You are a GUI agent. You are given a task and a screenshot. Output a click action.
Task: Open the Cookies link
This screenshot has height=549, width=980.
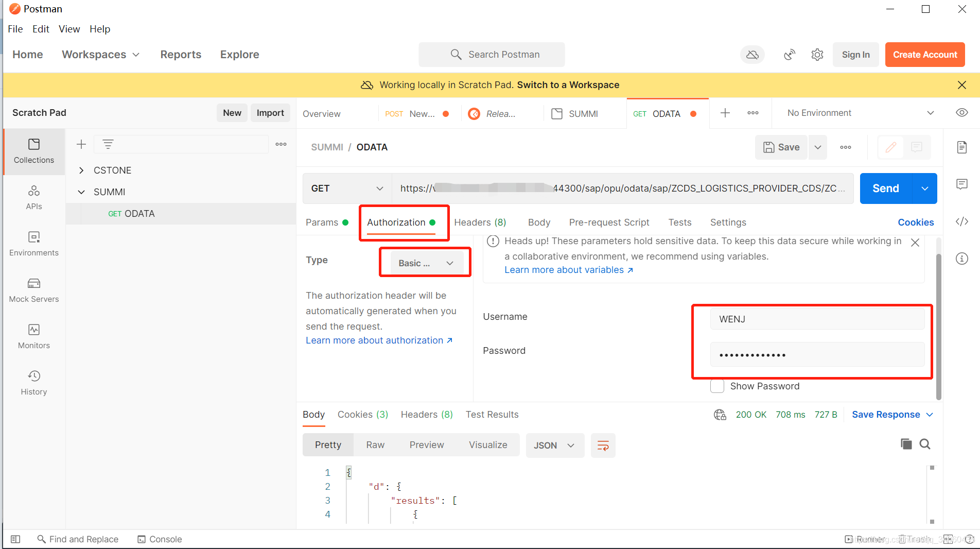point(916,222)
